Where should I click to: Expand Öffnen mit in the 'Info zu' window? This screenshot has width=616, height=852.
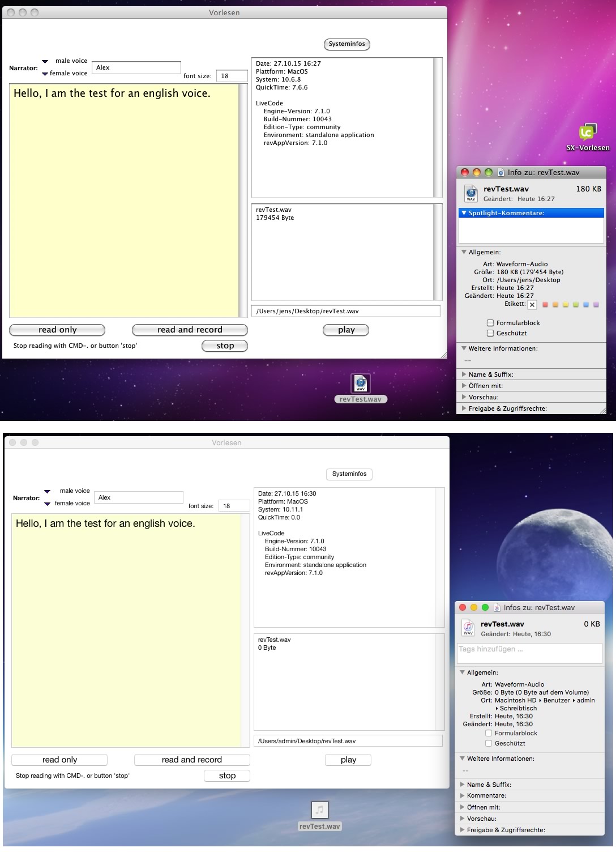pyautogui.click(x=464, y=386)
